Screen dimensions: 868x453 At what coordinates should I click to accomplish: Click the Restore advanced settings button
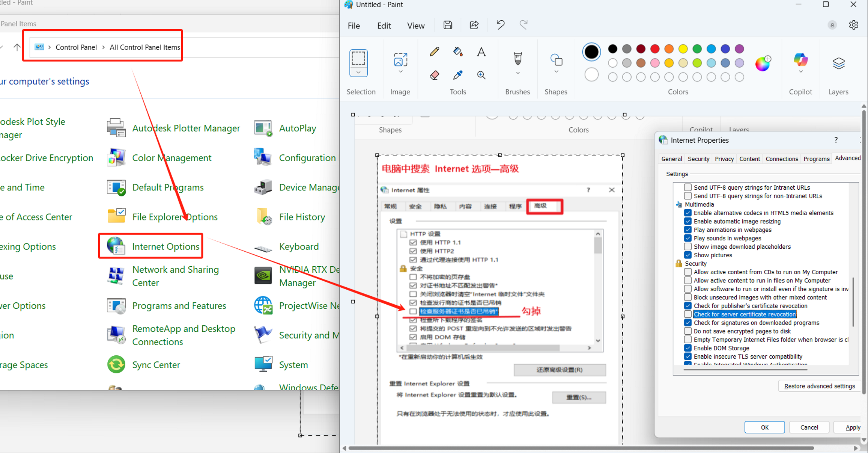[819, 386]
